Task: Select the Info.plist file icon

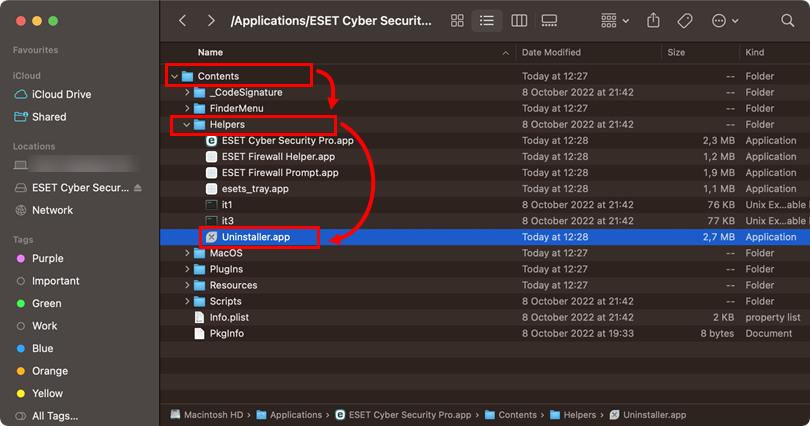Action: [199, 317]
